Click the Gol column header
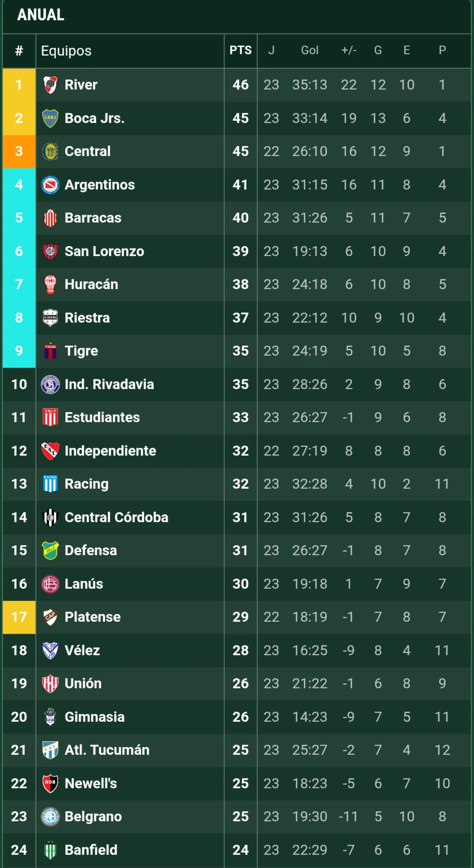The width and height of the screenshot is (474, 868). [310, 50]
